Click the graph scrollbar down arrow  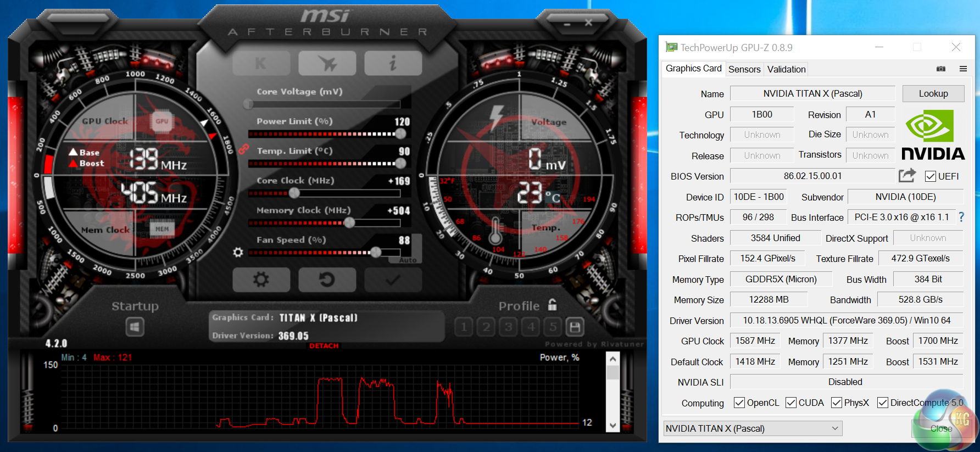click(x=613, y=425)
